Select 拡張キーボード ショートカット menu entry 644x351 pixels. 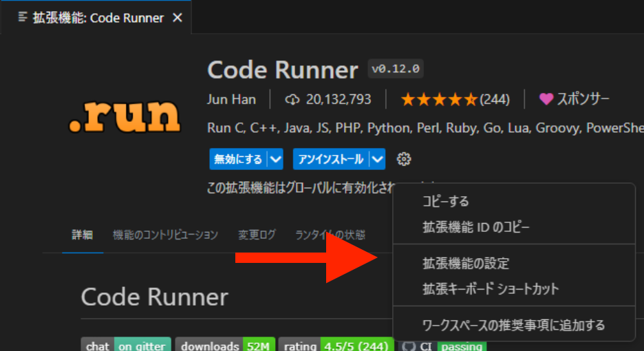tap(491, 289)
